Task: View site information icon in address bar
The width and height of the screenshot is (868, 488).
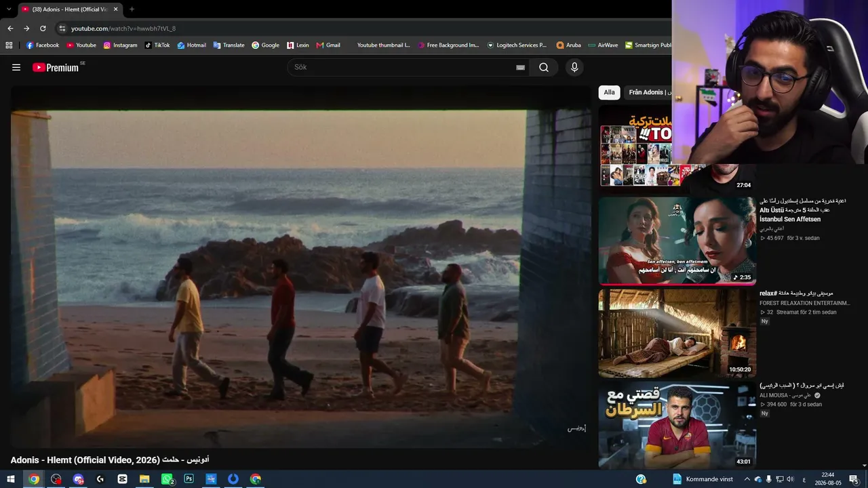Action: (x=62, y=28)
